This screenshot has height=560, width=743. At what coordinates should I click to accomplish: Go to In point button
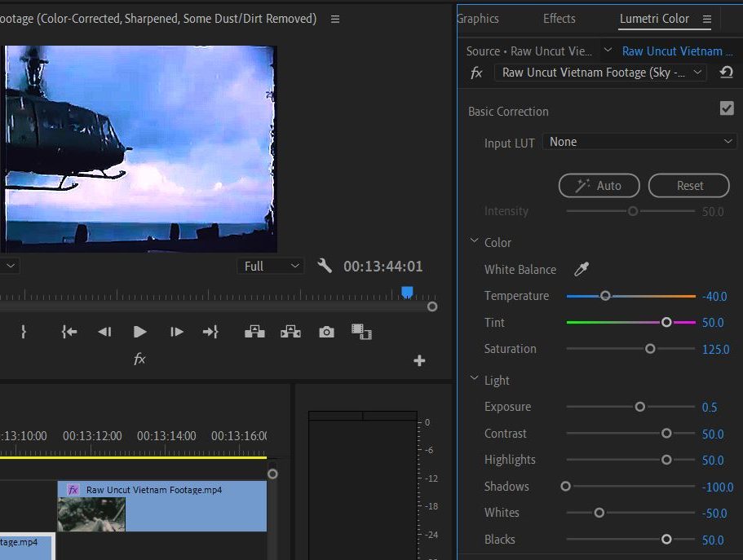(x=69, y=332)
